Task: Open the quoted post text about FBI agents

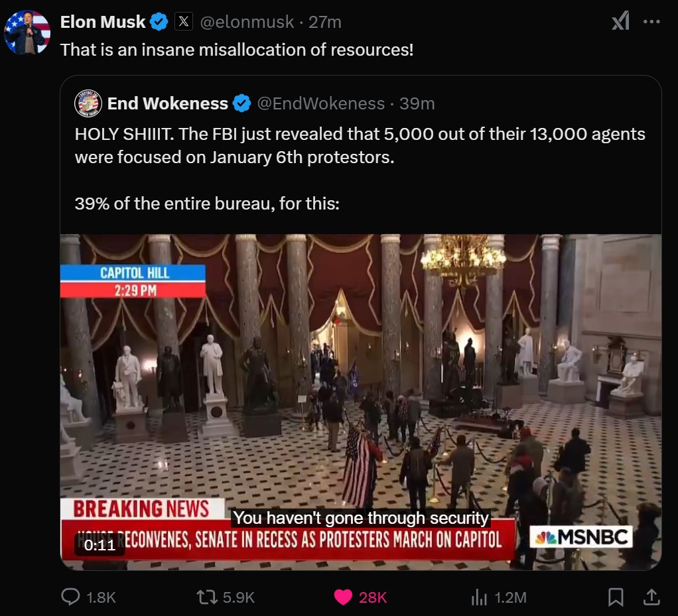Action: click(x=360, y=168)
